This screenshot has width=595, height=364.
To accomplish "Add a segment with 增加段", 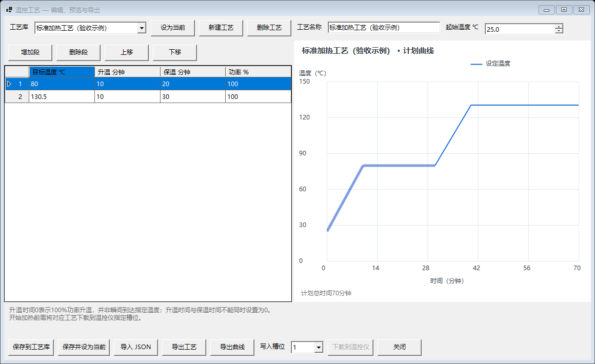I will pos(30,52).
